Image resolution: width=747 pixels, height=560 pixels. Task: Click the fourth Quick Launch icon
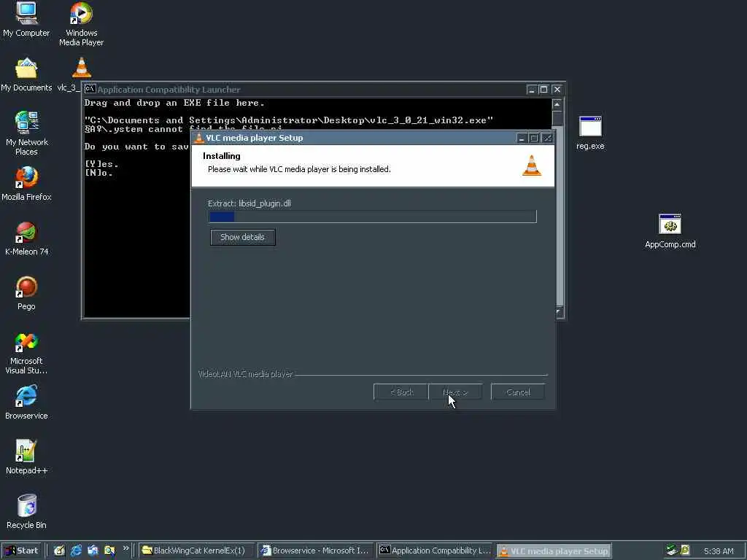(x=109, y=551)
